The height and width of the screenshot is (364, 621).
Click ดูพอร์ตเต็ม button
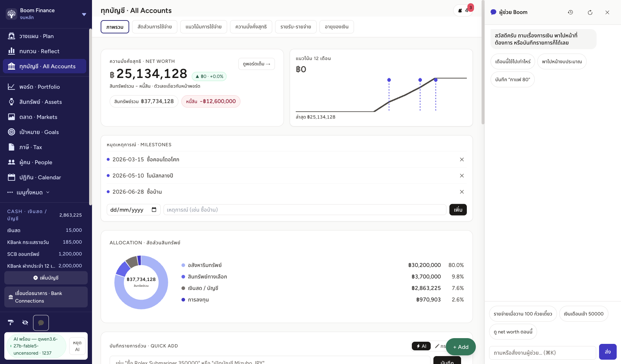(x=257, y=64)
